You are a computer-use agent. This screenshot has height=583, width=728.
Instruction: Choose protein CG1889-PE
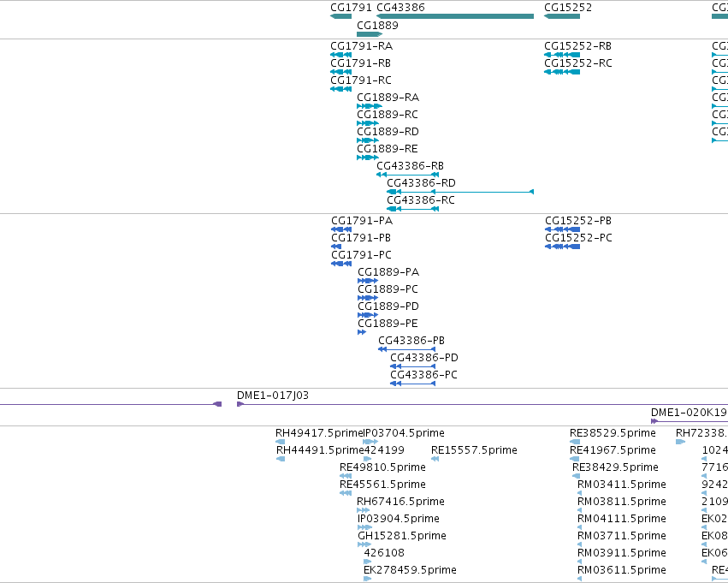(388, 324)
